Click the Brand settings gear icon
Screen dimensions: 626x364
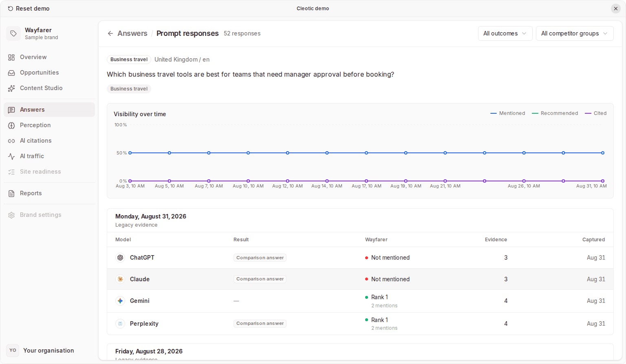click(x=11, y=215)
